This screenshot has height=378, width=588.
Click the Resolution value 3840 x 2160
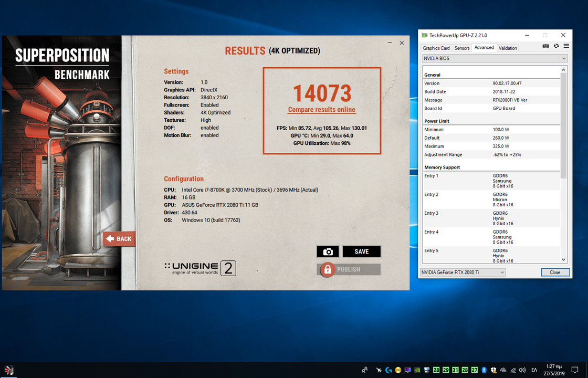tap(214, 97)
